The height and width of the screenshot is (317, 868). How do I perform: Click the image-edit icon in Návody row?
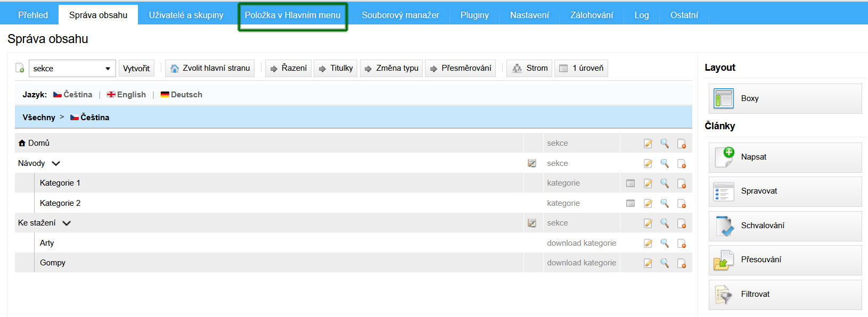pyautogui.click(x=531, y=163)
